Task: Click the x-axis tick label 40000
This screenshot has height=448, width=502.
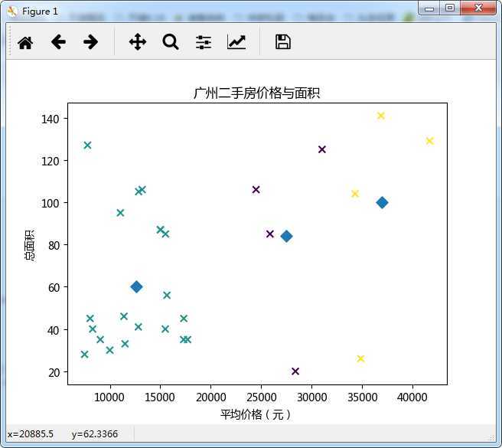Action: coord(412,397)
